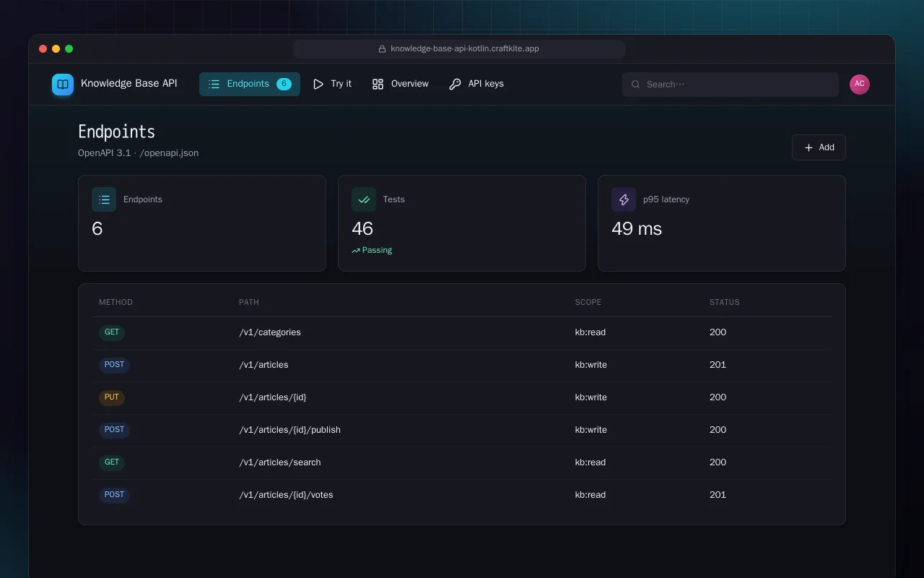Click the p95 latency lightning icon
Image resolution: width=924 pixels, height=578 pixels.
624,199
